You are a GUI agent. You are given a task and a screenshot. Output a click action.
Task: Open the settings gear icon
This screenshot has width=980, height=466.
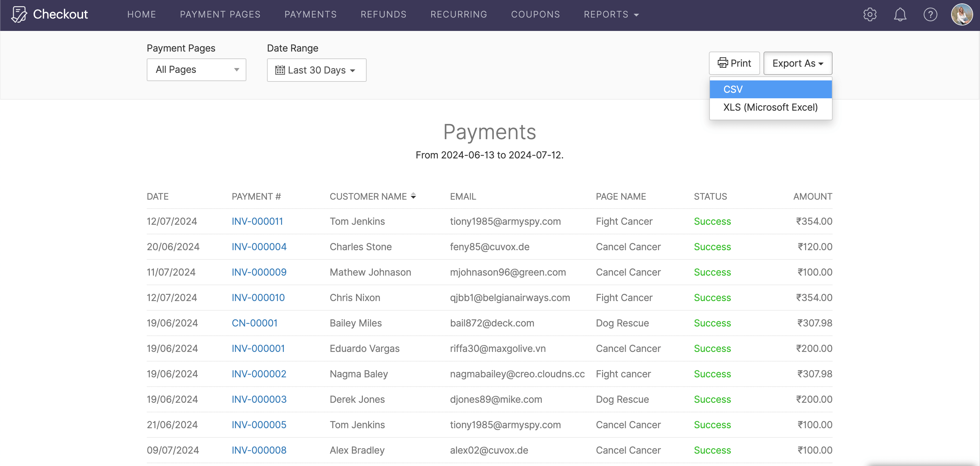point(870,14)
